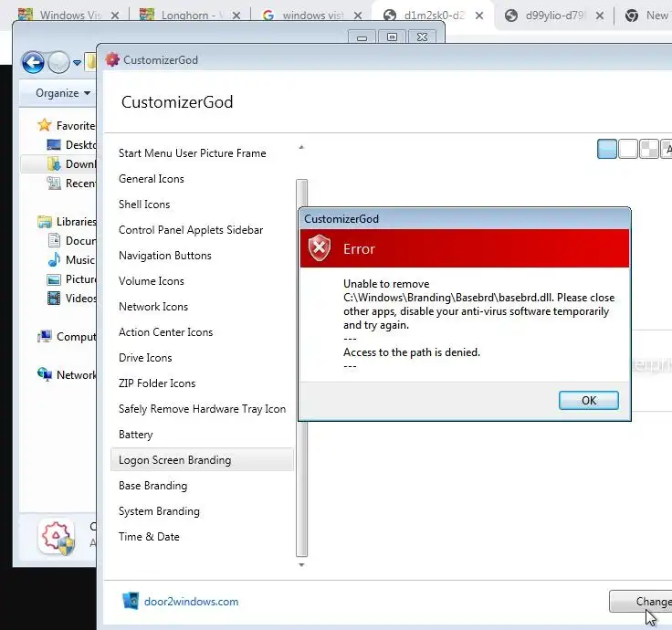Open Desktop in Explorer sidebar
This screenshot has height=630, width=672.
(x=71, y=145)
